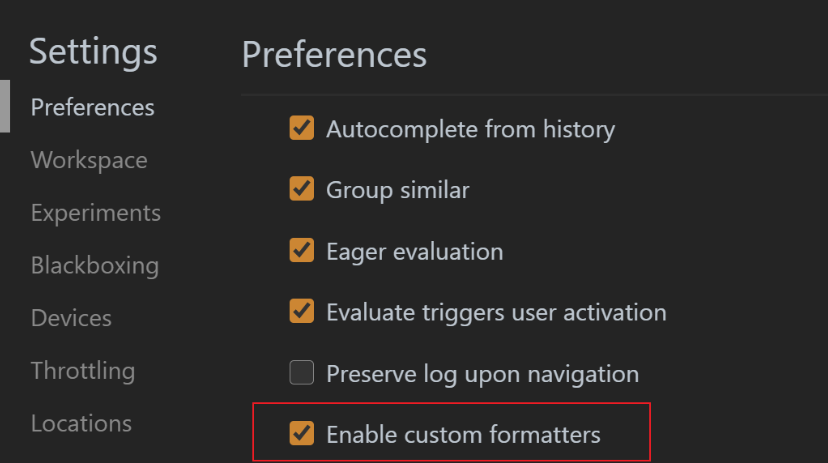Click the 'Autocomplete from history' label text
828x463 pixels.
coord(471,130)
